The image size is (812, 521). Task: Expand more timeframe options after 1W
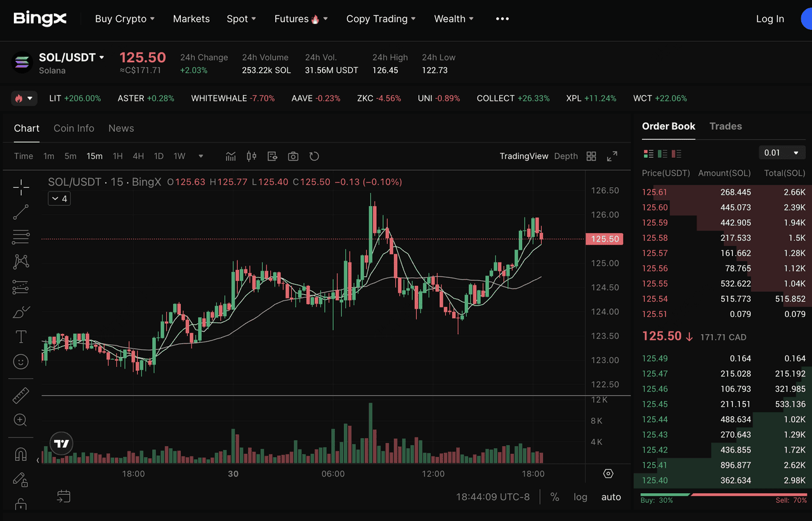tap(201, 156)
